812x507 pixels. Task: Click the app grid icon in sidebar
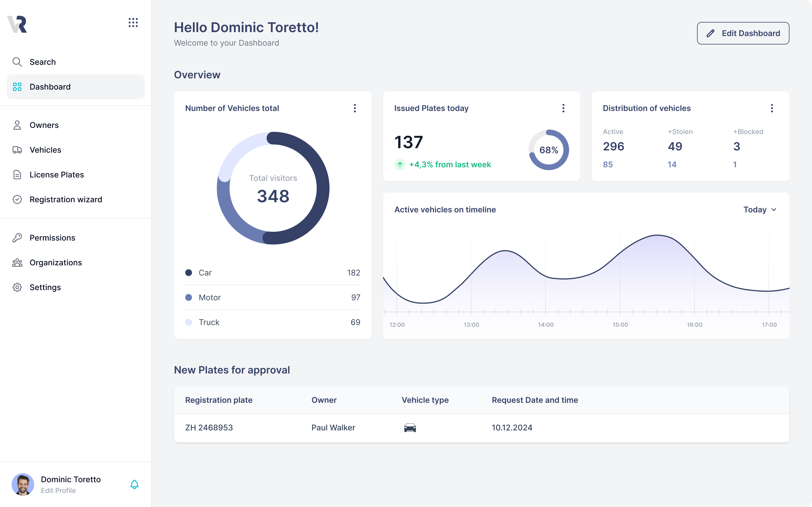(133, 23)
